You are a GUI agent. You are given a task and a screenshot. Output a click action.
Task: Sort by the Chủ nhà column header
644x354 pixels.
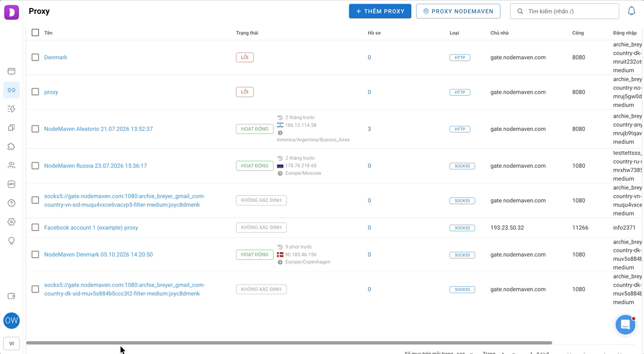tap(499, 33)
